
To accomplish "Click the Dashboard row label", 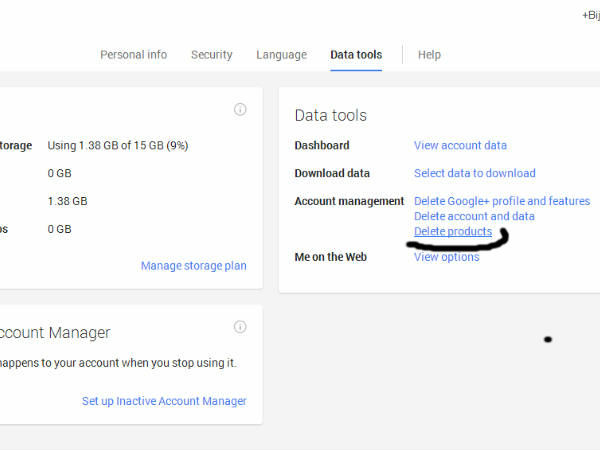I will click(x=322, y=145).
